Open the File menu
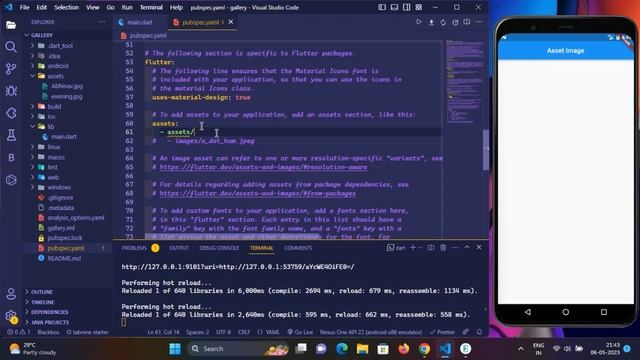Image resolution: width=640 pixels, height=360 pixels. click(24, 7)
